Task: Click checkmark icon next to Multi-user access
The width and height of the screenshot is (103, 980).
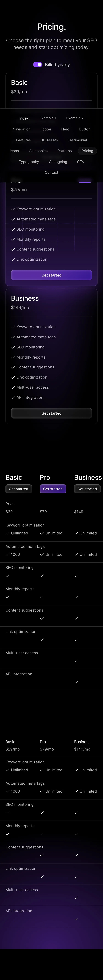Action: [x=13, y=387]
